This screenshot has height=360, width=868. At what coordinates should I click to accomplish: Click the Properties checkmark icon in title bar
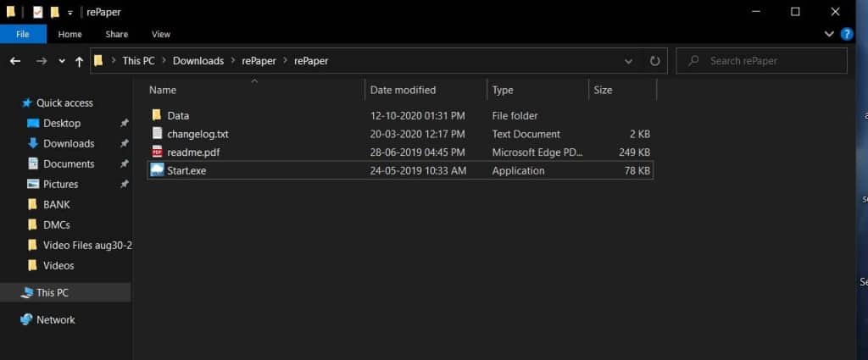[x=37, y=12]
